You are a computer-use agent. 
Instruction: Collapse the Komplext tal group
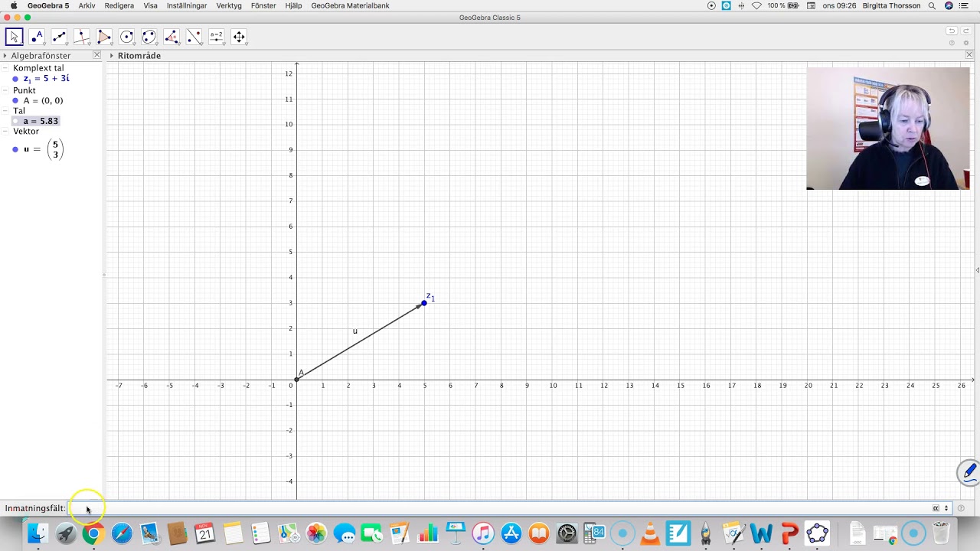pyautogui.click(x=5, y=68)
